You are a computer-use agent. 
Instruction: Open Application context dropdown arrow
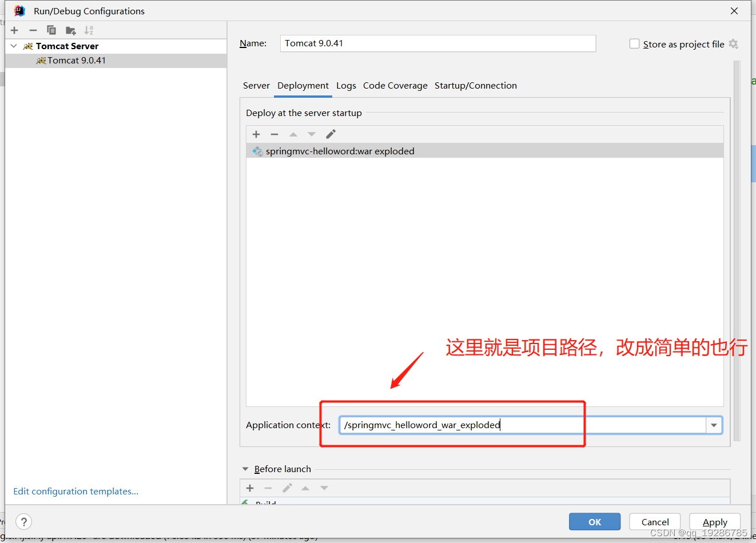(x=714, y=425)
